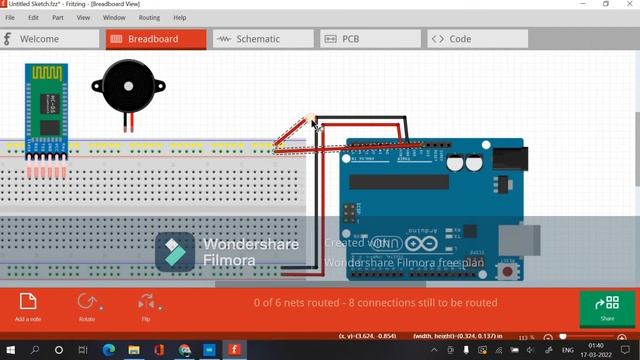Open the blue taskbar app
This screenshot has width=640, height=360.
coord(209,350)
